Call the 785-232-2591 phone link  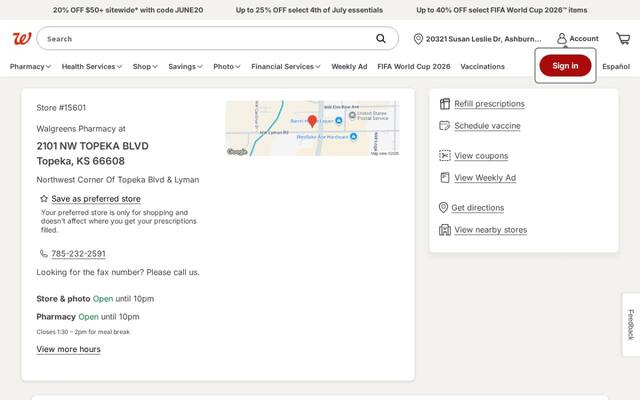78,253
